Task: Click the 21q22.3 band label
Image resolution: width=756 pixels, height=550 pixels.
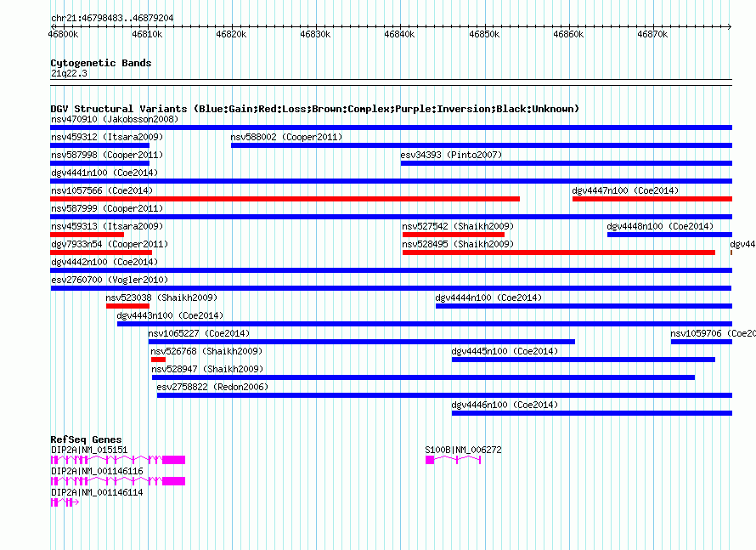Action: coord(69,73)
